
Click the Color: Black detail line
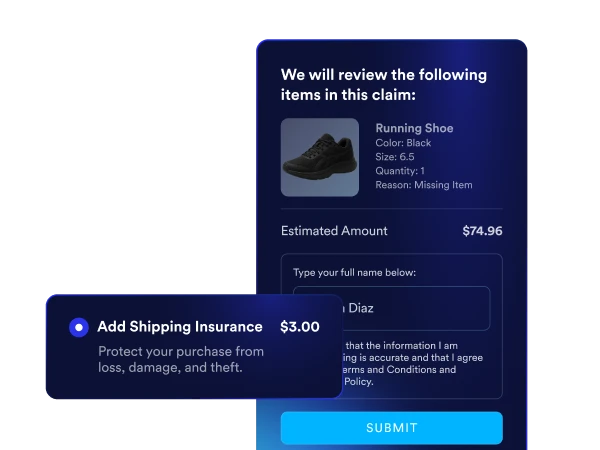[403, 143]
